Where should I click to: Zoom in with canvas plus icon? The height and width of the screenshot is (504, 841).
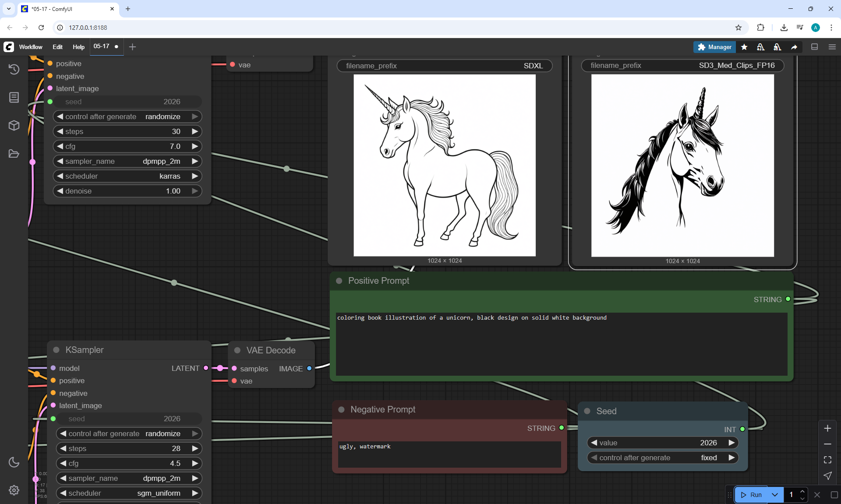(827, 428)
